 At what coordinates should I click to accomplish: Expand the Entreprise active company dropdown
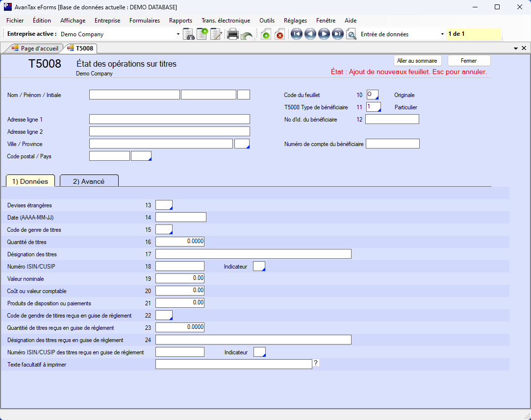pos(178,34)
